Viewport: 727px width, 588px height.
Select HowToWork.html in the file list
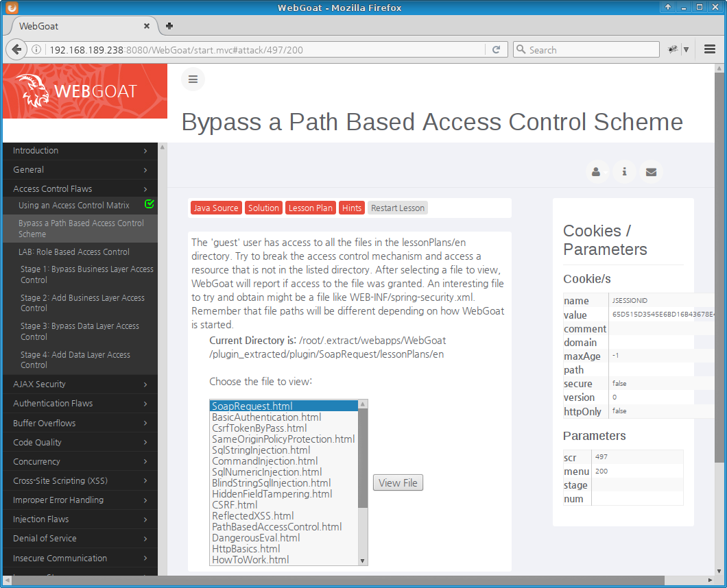coord(284,560)
